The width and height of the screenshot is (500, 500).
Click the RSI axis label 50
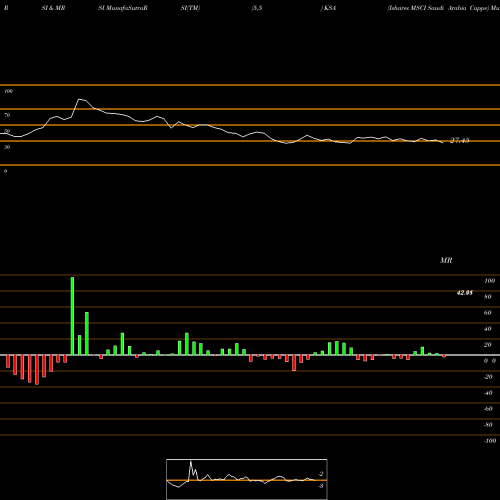tap(7, 131)
